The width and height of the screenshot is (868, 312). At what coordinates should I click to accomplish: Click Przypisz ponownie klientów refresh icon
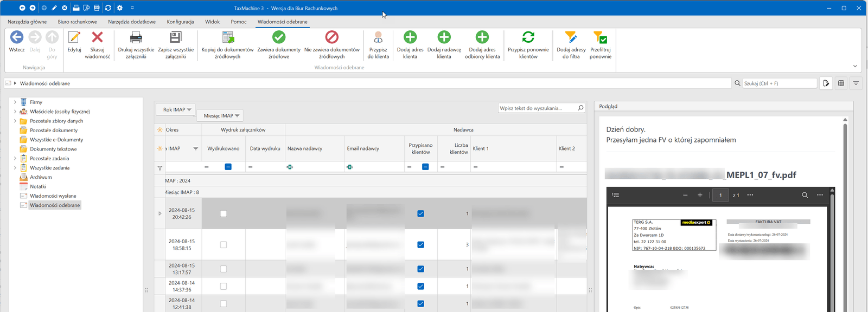[x=528, y=37]
